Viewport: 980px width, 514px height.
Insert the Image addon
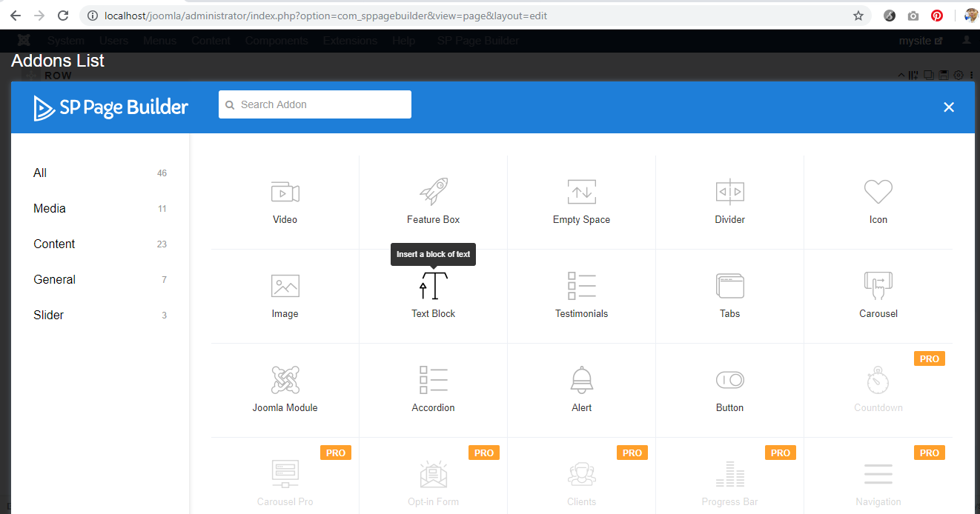click(285, 287)
